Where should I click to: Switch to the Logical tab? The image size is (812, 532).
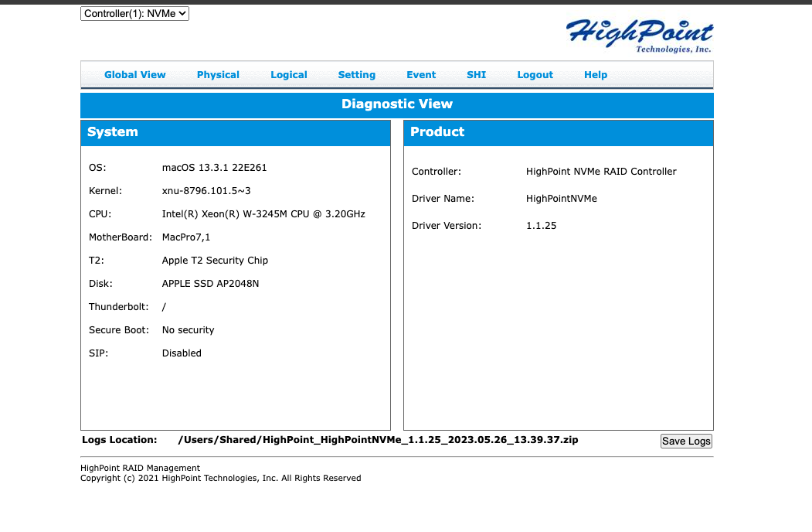pyautogui.click(x=288, y=75)
